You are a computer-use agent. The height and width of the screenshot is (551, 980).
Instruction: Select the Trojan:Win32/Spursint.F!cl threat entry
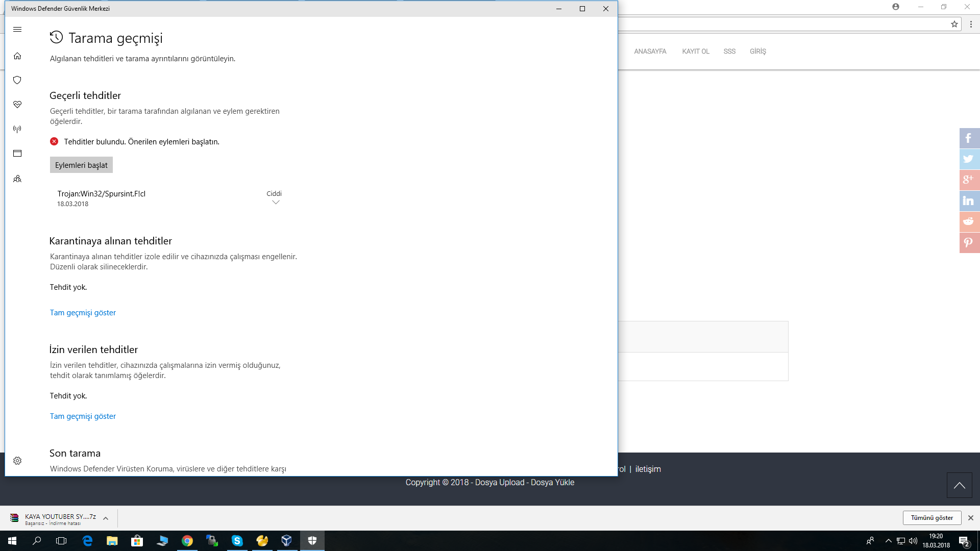point(169,198)
